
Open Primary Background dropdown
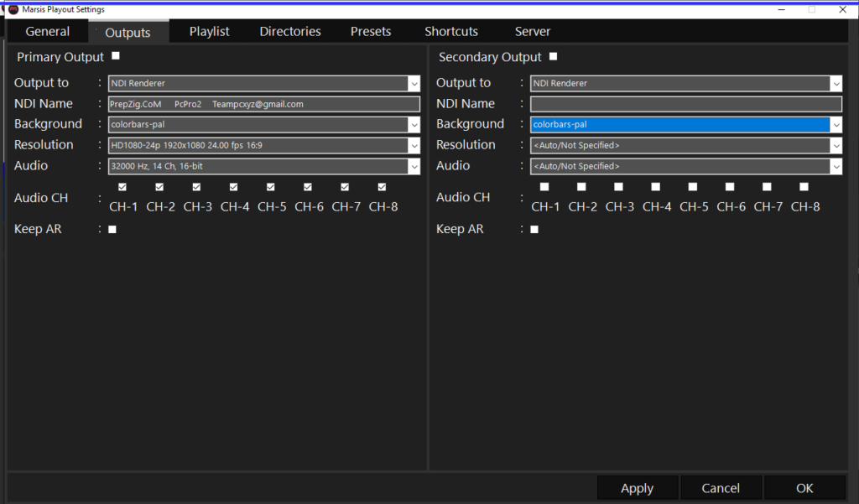tap(264, 124)
